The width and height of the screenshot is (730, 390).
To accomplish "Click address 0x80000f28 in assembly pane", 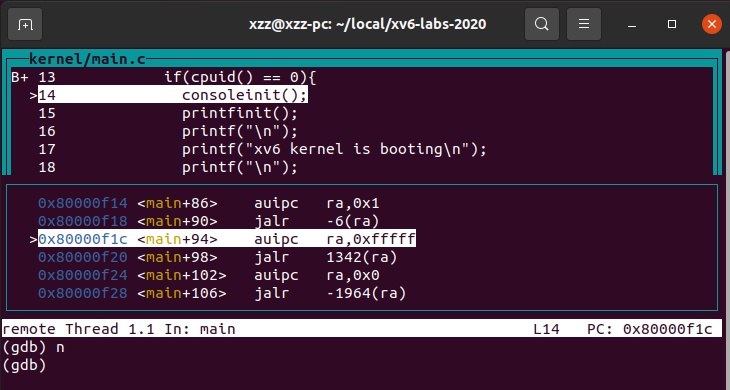I will [x=83, y=293].
